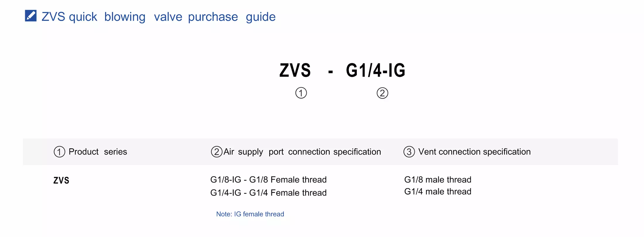Click circled 3 icon beside Vent connection
Viewport: 644px width, 237px height.
click(409, 152)
